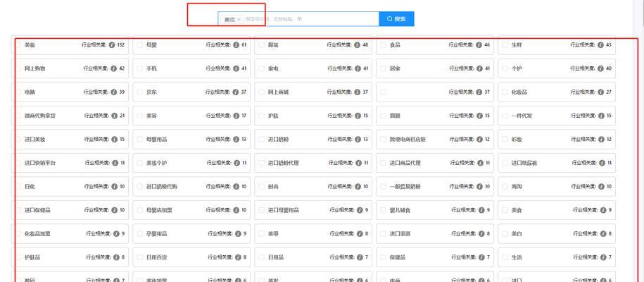This screenshot has width=644, height=282.
Task: Toggle the 婴儿辅食 checkbox
Action: [x=383, y=210]
